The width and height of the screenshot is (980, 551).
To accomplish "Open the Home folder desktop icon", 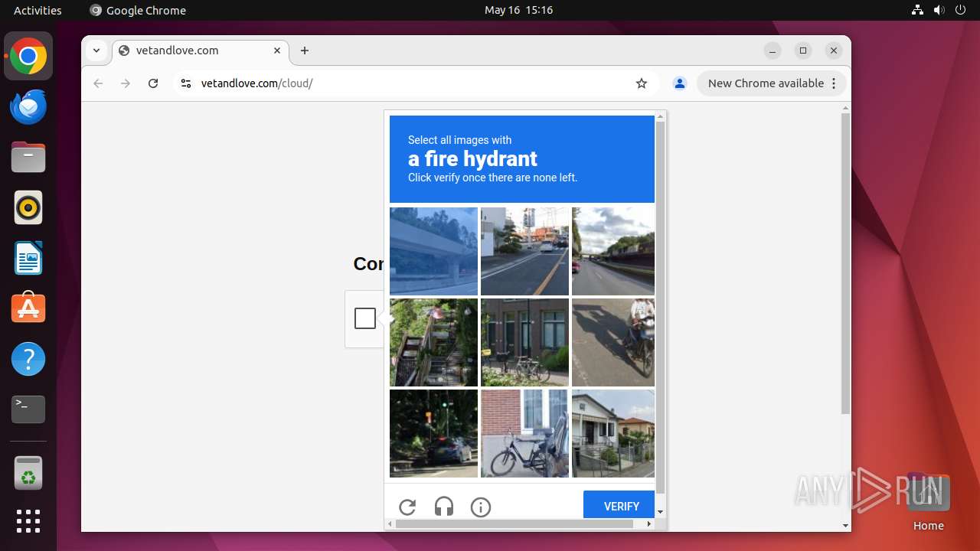I will (928, 501).
